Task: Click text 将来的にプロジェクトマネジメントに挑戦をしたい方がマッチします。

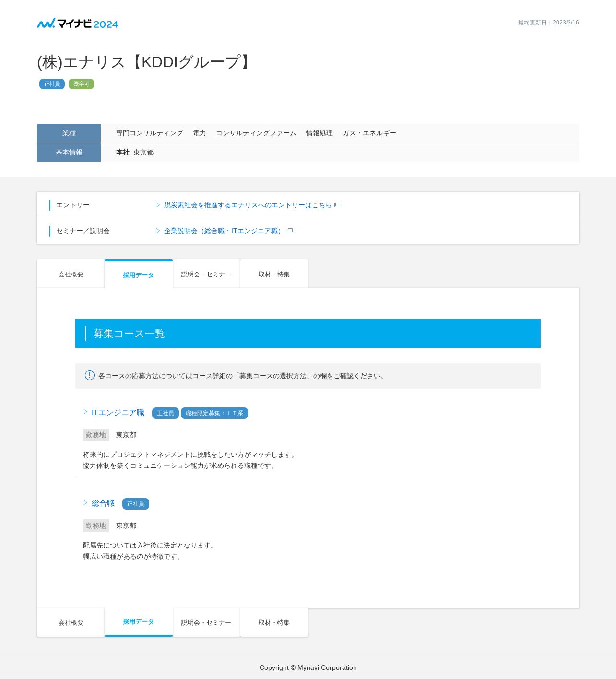Action: [190, 454]
